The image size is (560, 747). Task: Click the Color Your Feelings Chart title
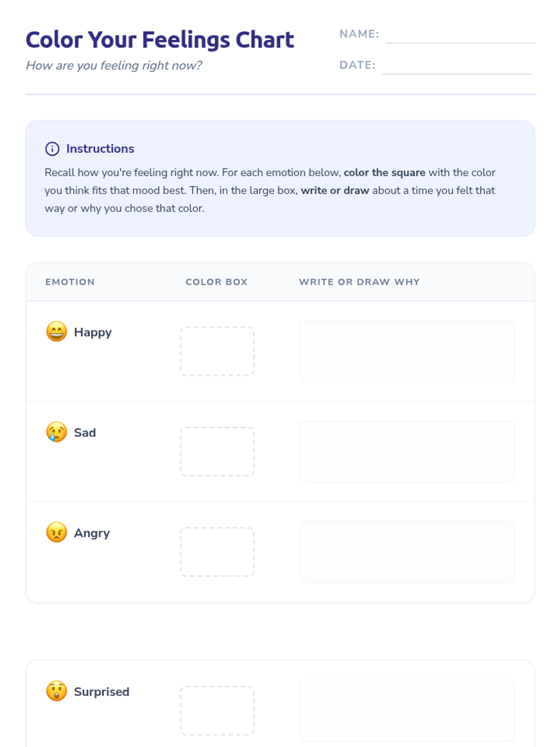160,40
